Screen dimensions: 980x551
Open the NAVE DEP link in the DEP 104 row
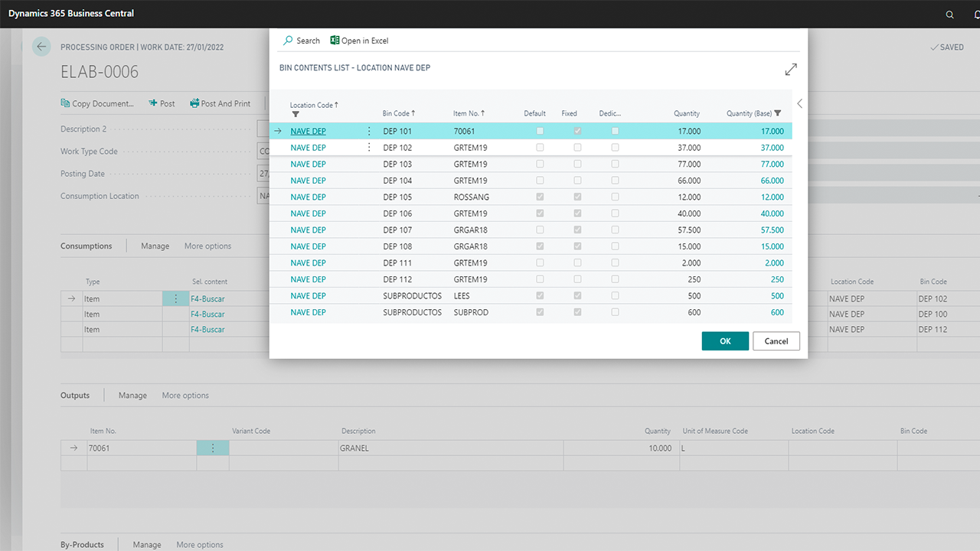point(308,181)
